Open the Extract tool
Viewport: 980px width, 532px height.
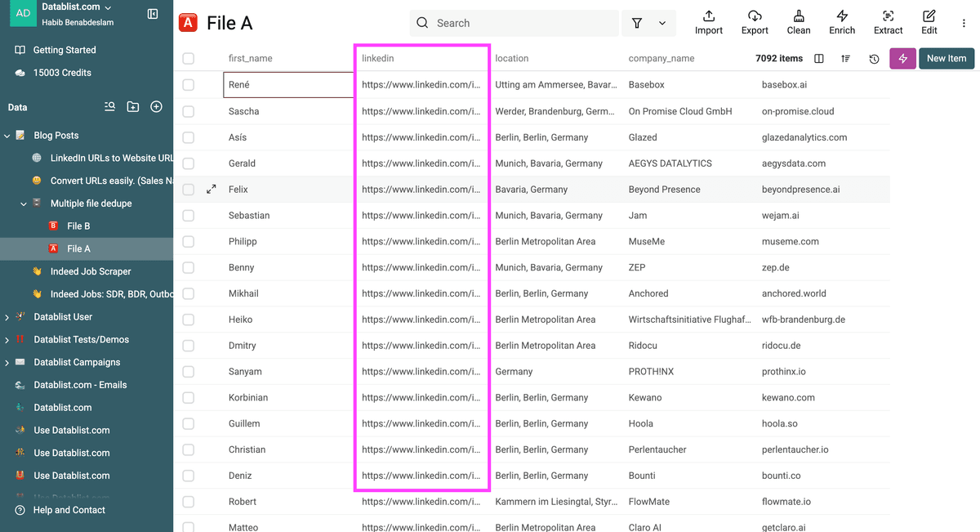889,23
